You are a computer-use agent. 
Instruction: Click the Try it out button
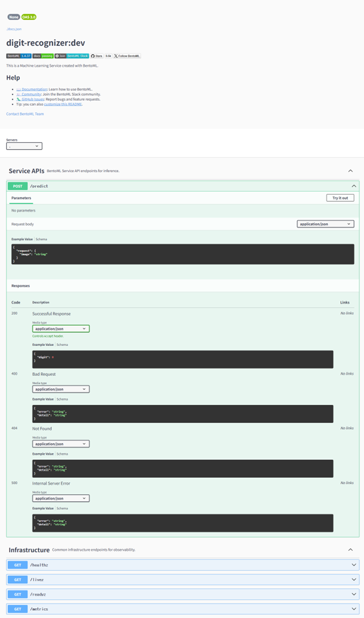[x=340, y=198]
